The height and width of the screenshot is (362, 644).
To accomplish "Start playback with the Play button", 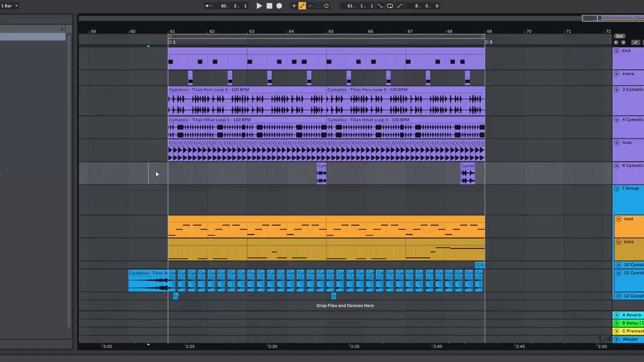I will coord(259,6).
